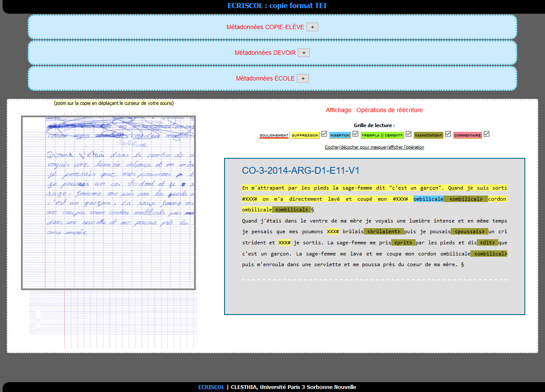Click the olive ANNOTATION legend swatch
Screen dimensions: 545x392
(428, 135)
